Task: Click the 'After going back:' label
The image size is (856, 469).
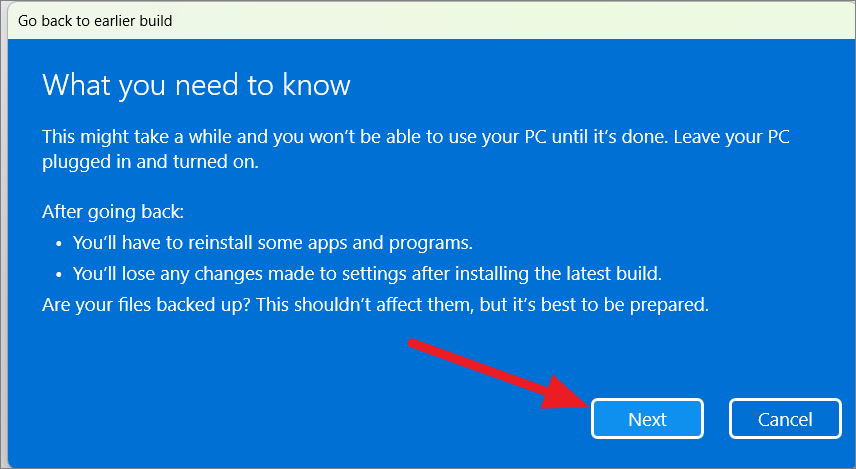Action: pyautogui.click(x=113, y=212)
